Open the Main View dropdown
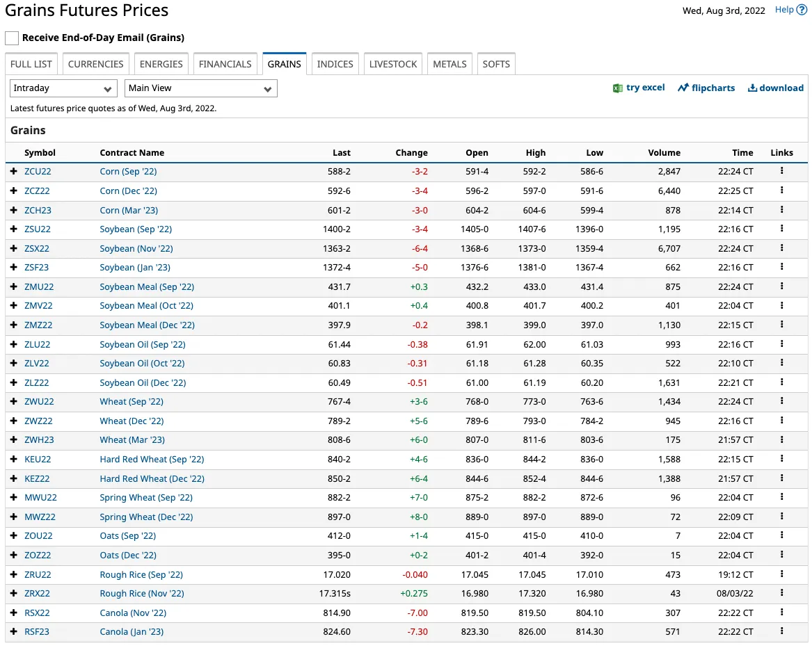Image resolution: width=812 pixels, height=648 pixels. click(201, 88)
